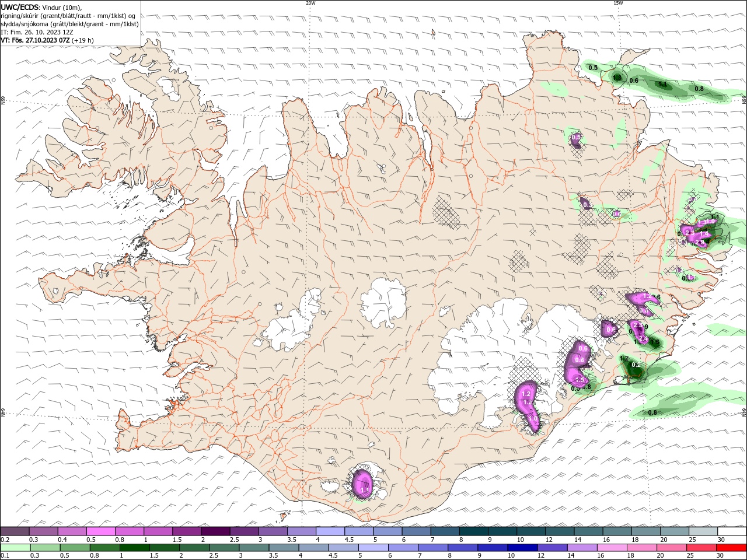Pick the white upper-row swatch at 30
This screenshot has width=747, height=560.
[731, 531]
